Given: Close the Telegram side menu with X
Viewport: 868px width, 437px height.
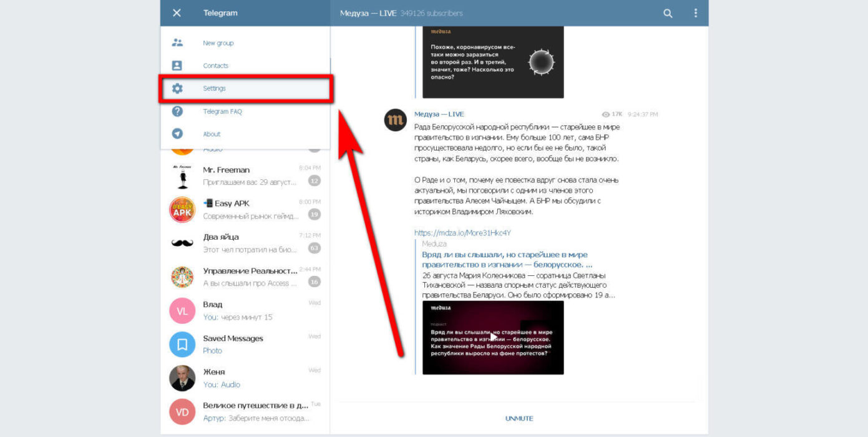Looking at the screenshot, I should tap(177, 13).
